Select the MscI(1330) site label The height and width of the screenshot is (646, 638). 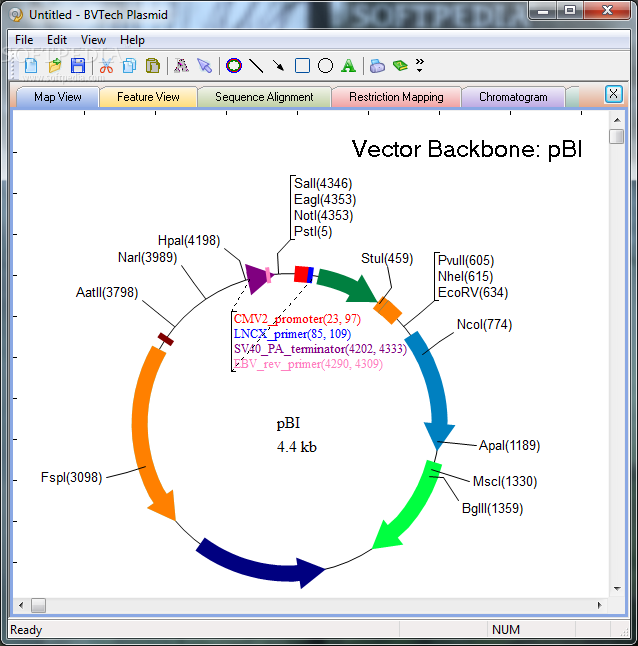(505, 481)
